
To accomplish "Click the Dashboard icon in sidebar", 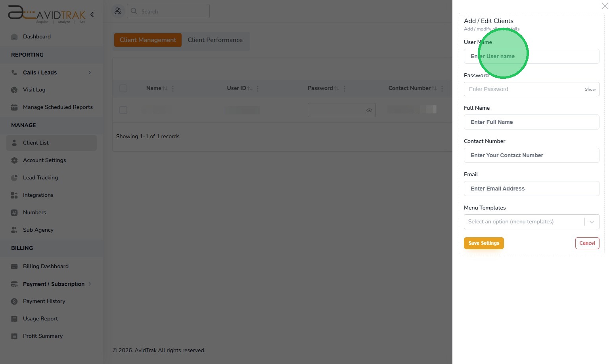I will tap(14, 37).
